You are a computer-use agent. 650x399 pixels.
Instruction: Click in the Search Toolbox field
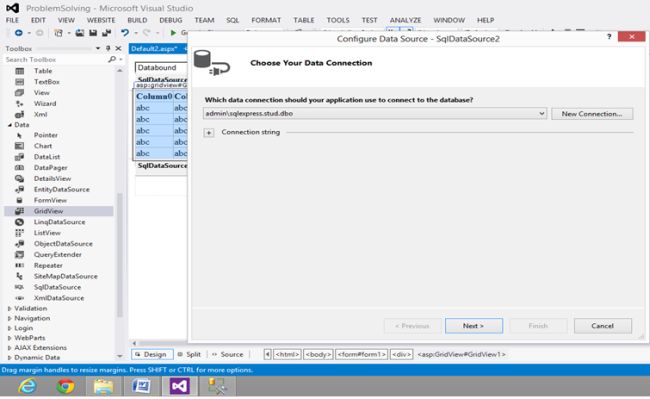tap(56, 60)
